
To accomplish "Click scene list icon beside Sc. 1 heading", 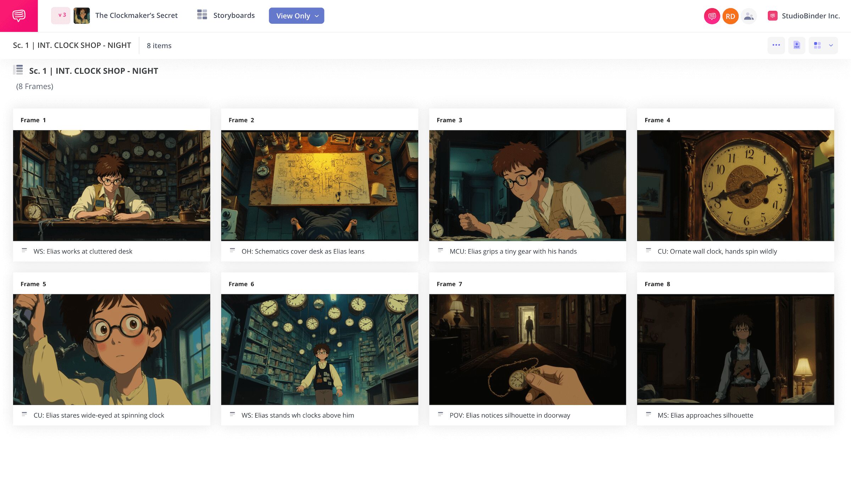I will point(18,70).
